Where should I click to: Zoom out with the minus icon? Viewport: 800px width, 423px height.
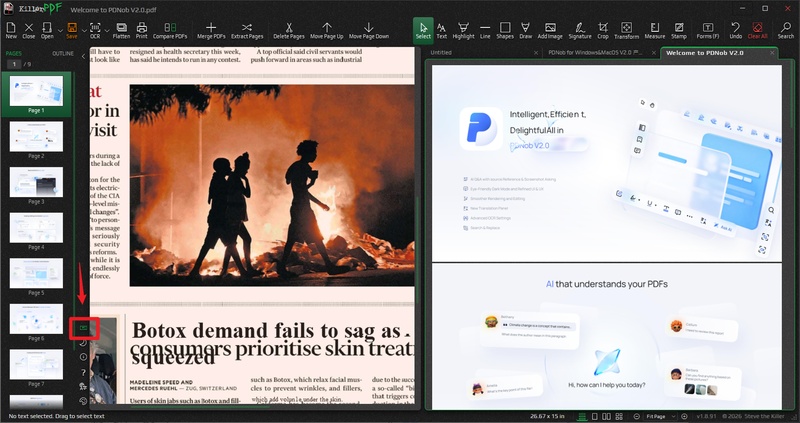(637, 416)
